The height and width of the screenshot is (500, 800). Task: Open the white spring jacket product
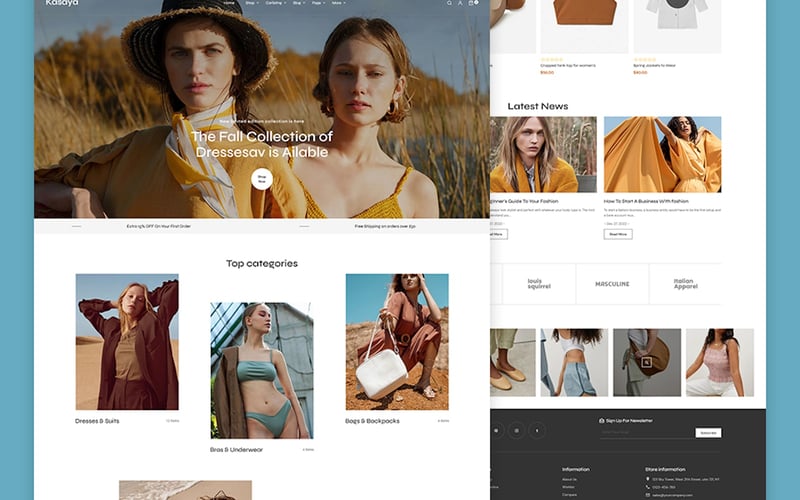pos(677,26)
